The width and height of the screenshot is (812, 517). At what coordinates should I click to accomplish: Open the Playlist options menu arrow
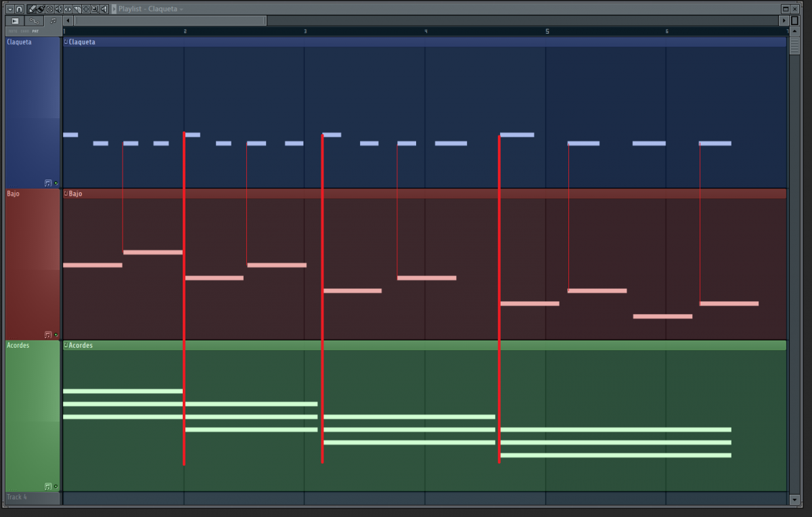pos(10,9)
